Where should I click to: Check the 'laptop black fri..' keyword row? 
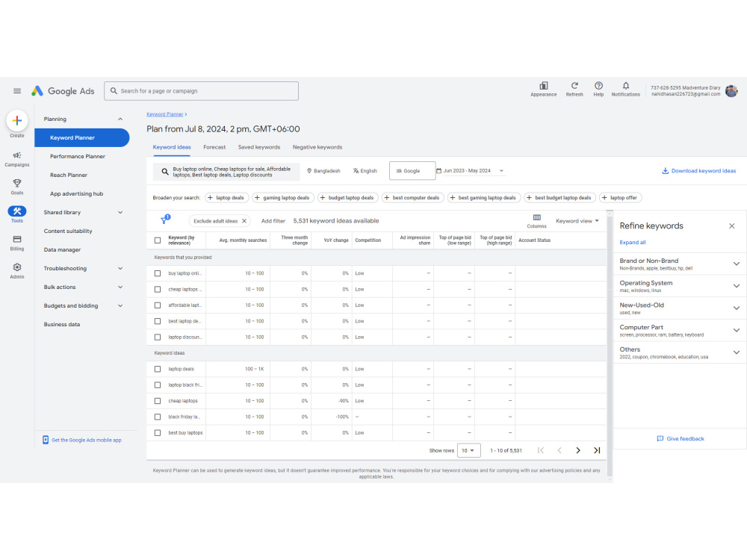[158, 385]
